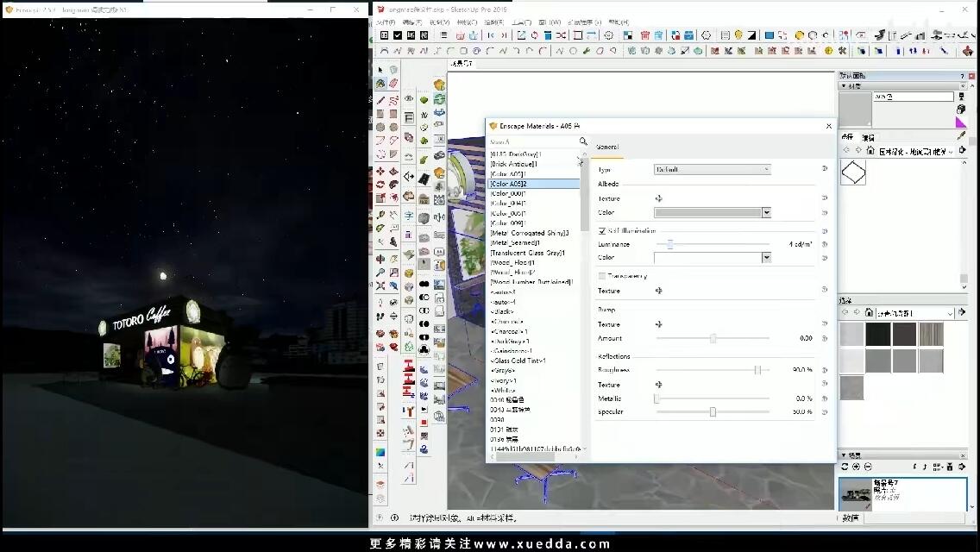Open secondary collection dropdown in lower pane
Screen dimensions: 980x552
pos(915,313)
